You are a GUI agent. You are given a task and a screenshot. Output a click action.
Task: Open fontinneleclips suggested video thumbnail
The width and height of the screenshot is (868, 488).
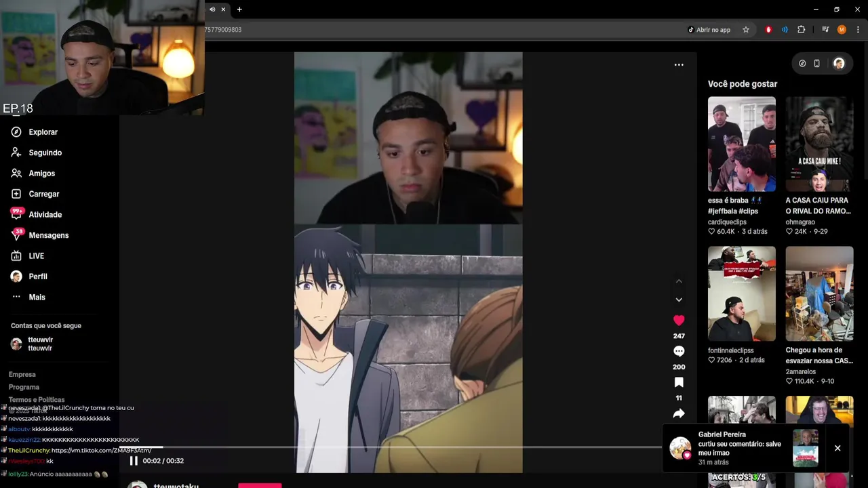point(742,293)
